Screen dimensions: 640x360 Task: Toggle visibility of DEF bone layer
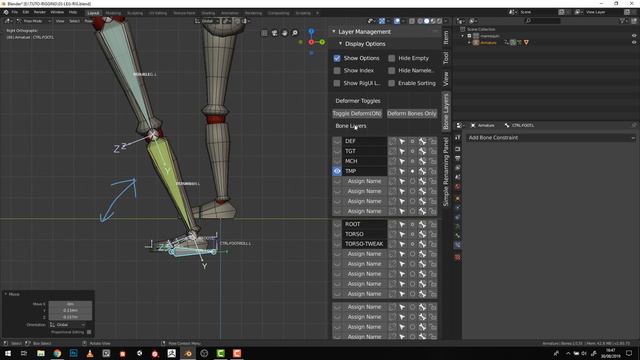(x=337, y=141)
